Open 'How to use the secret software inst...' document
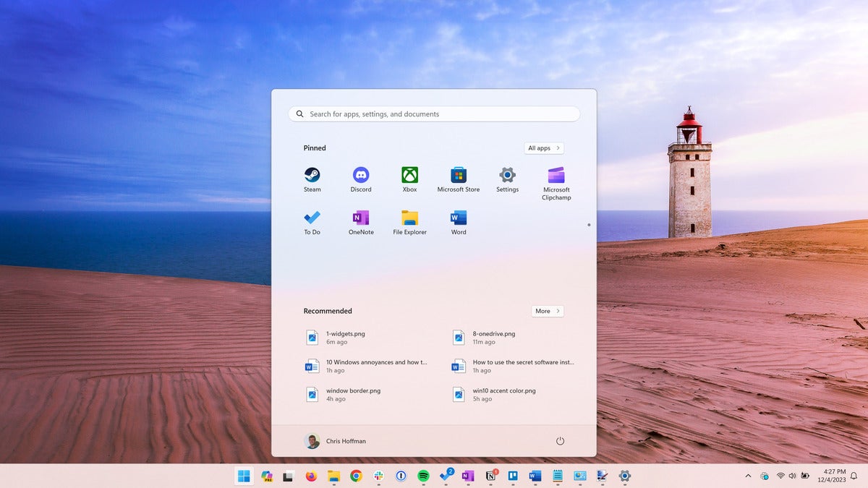868x488 pixels. pos(513,366)
